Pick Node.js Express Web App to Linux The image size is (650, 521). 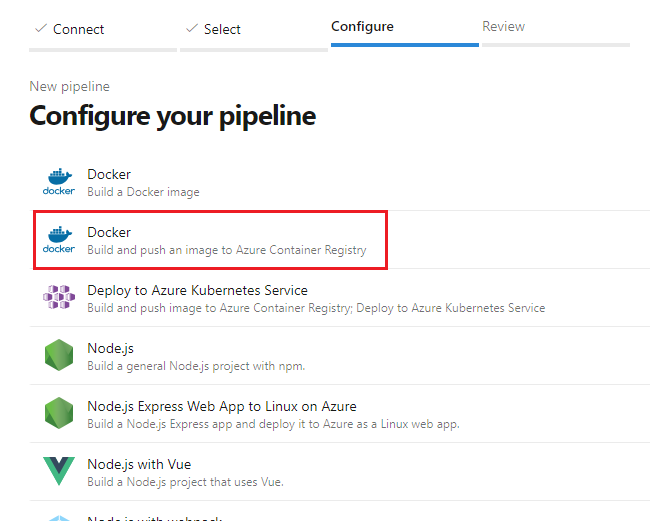click(221, 406)
